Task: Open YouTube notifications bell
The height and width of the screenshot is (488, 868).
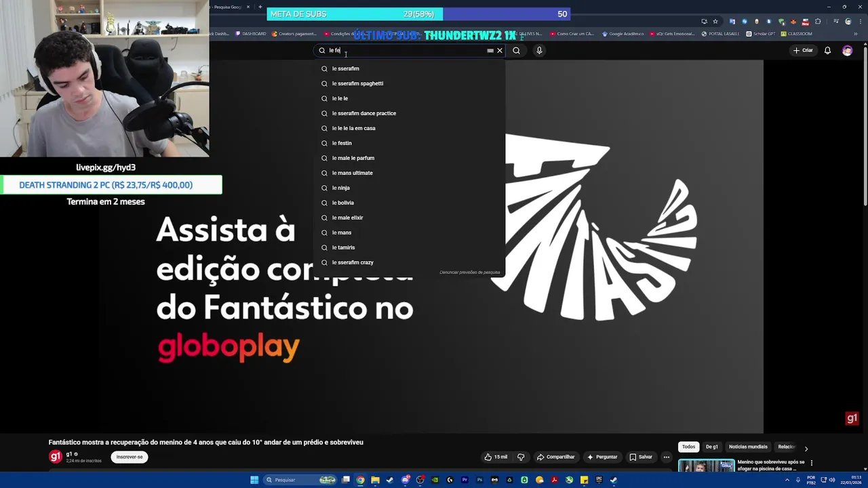Action: click(x=827, y=50)
